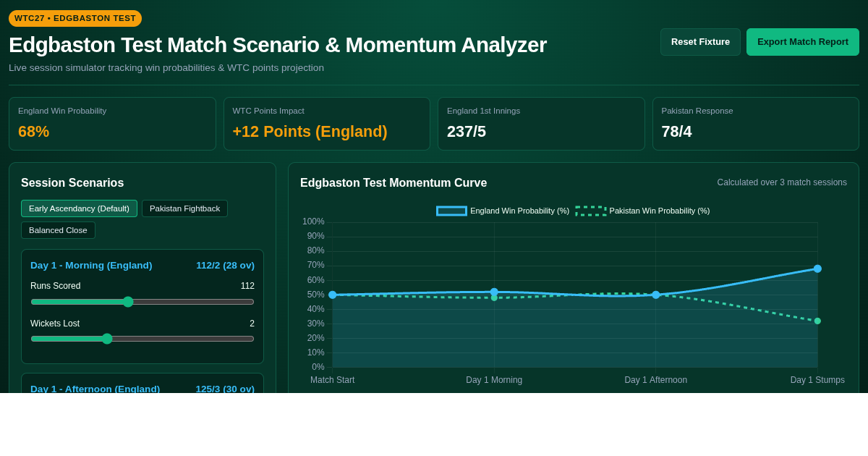868x456 pixels.
Task: Select Early Ascendancy (Default) scenario
Action: [79, 208]
